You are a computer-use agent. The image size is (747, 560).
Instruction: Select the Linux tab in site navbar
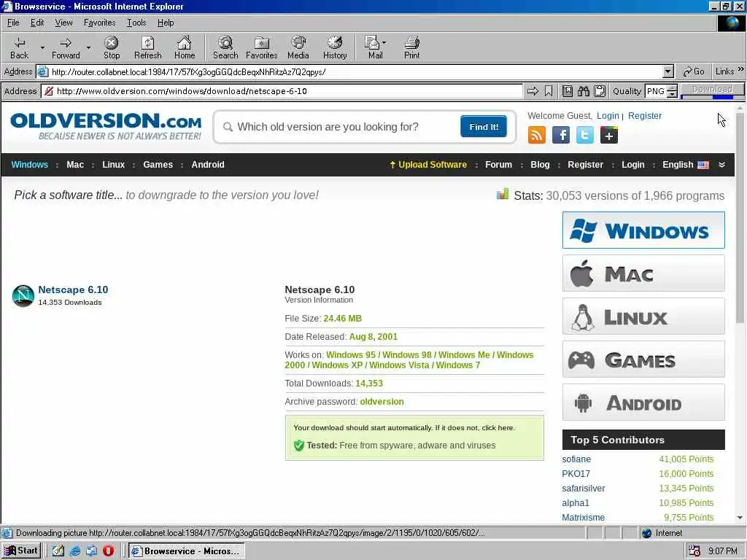pos(113,165)
